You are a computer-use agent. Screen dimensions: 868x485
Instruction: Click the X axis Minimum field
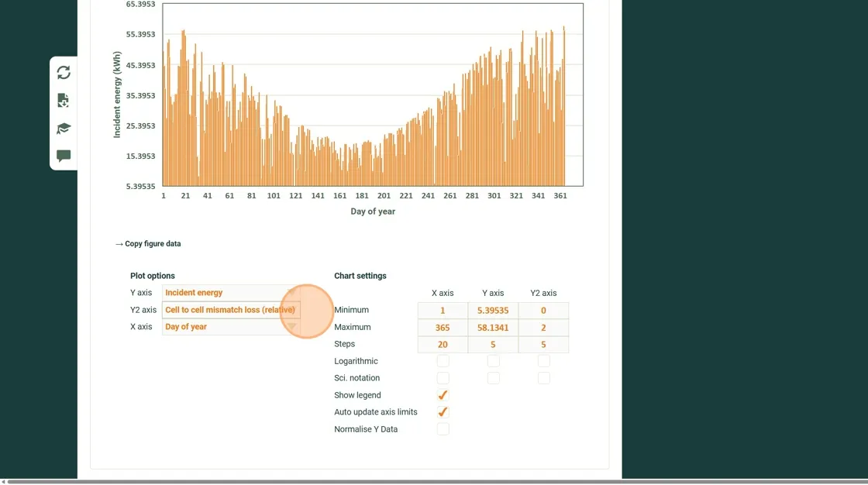tap(443, 311)
